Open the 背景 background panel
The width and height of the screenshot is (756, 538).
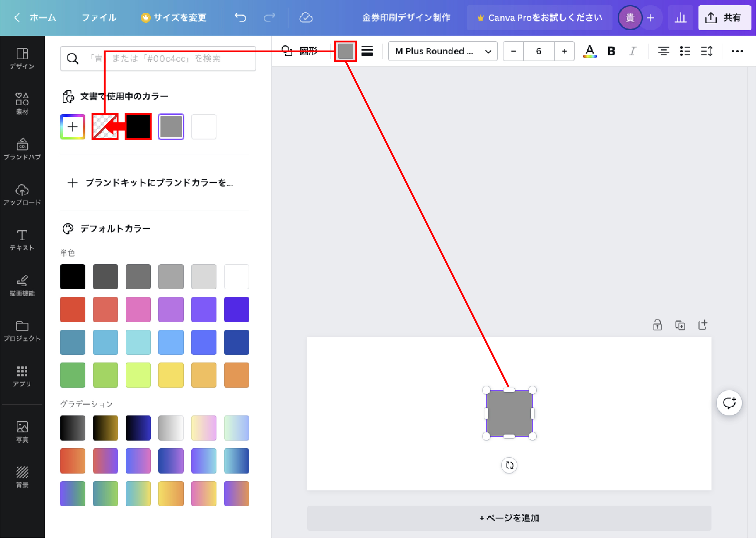pyautogui.click(x=22, y=477)
